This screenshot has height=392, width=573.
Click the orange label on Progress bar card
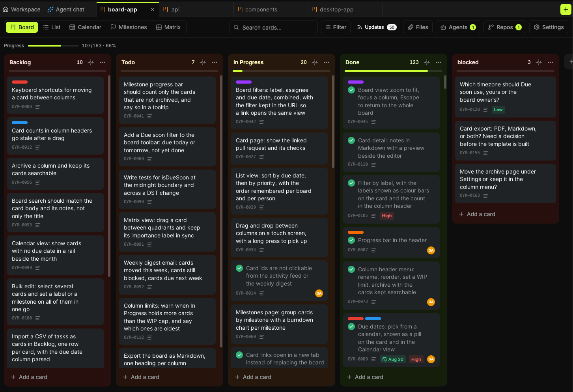(x=356, y=232)
